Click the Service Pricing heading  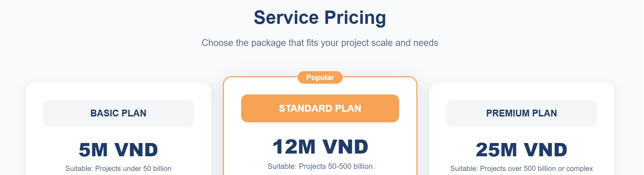[x=320, y=18]
